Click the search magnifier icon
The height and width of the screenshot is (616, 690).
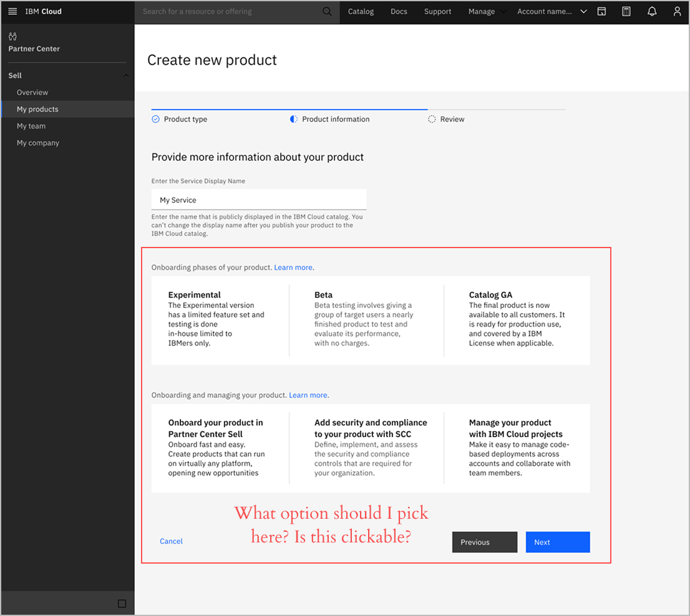tap(327, 12)
